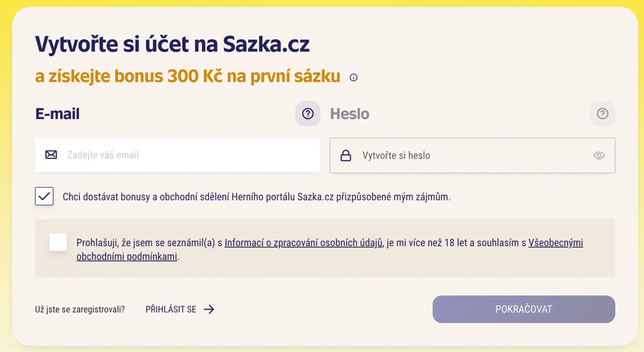Click the bonus info icon beside the 300 Kč heading
Screen dimensions: 644x352
[353, 78]
